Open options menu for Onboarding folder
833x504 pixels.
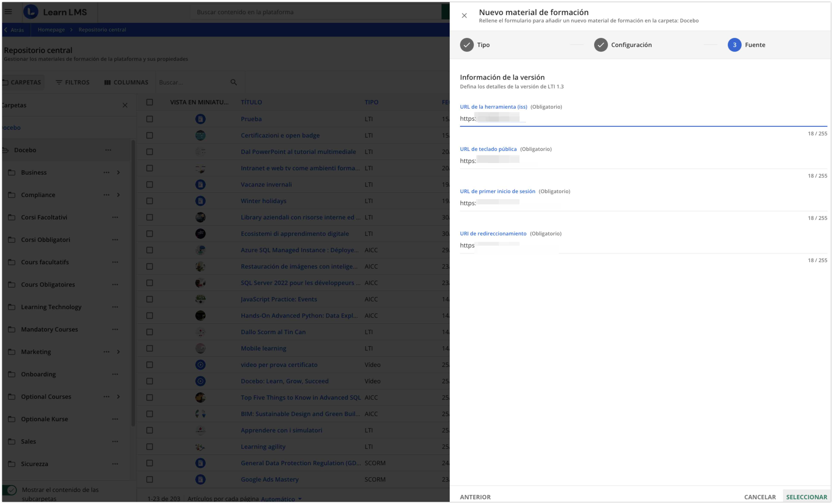(115, 374)
